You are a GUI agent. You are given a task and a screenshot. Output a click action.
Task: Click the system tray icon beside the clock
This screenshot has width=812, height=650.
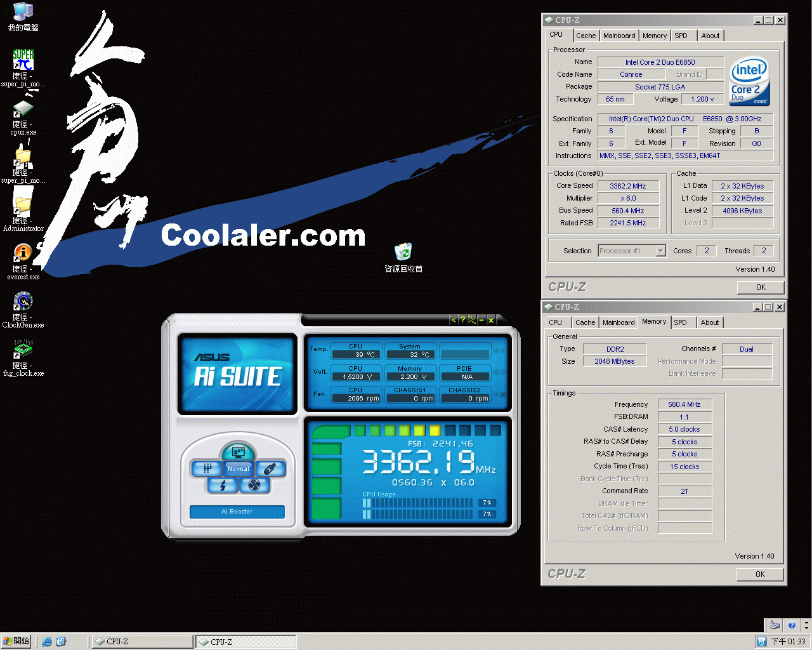[x=762, y=642]
